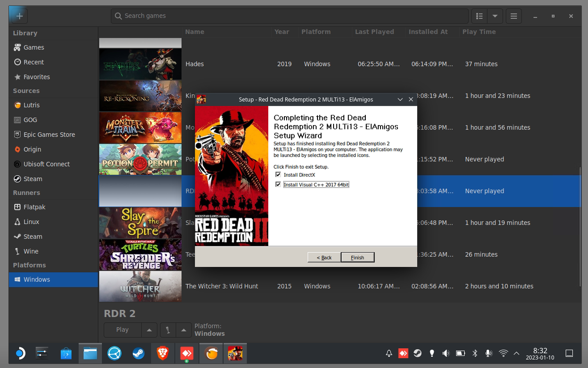Open Wi-Fi networks in system tray
This screenshot has width=588, height=368.
click(x=503, y=353)
